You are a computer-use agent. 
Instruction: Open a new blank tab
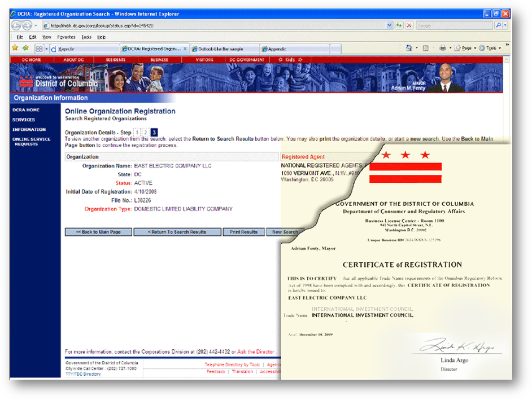(335, 49)
